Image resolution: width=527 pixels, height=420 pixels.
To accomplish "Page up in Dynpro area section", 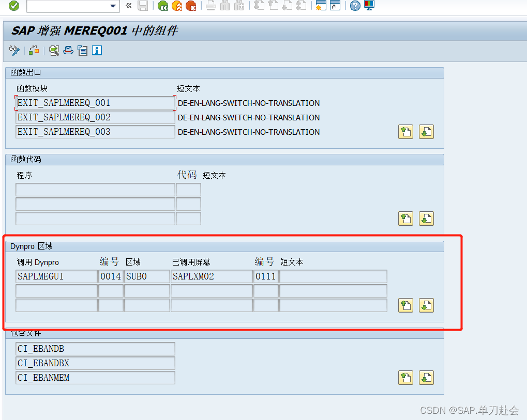I will 405,305.
